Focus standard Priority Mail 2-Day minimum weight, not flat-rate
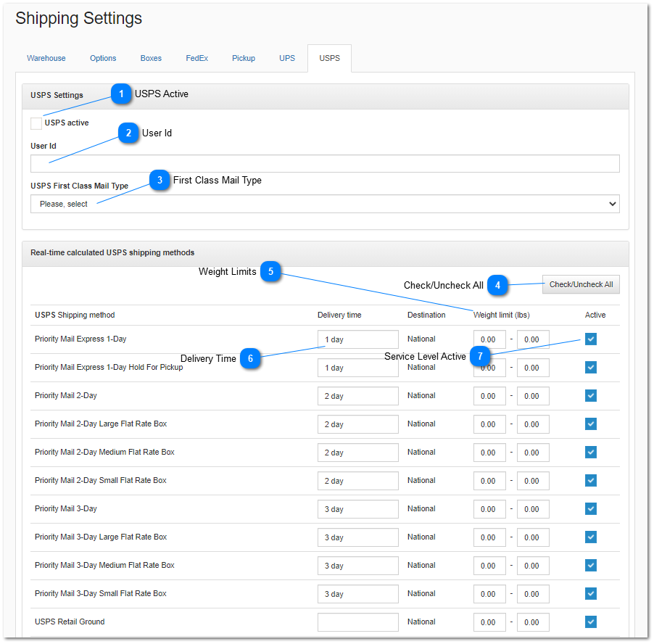The width and height of the screenshot is (654, 644). (x=489, y=396)
